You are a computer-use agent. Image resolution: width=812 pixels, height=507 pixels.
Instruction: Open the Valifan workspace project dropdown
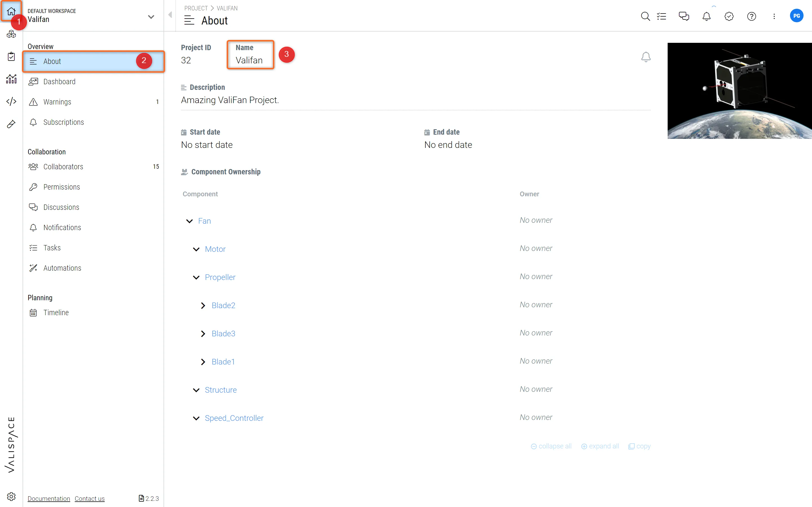click(x=151, y=17)
